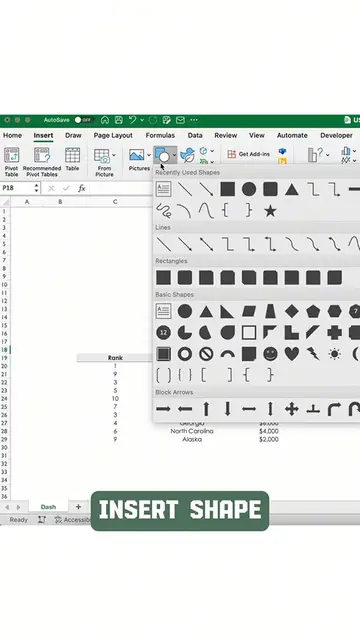
Task: Select the Smiley Face shape
Action: tap(270, 354)
